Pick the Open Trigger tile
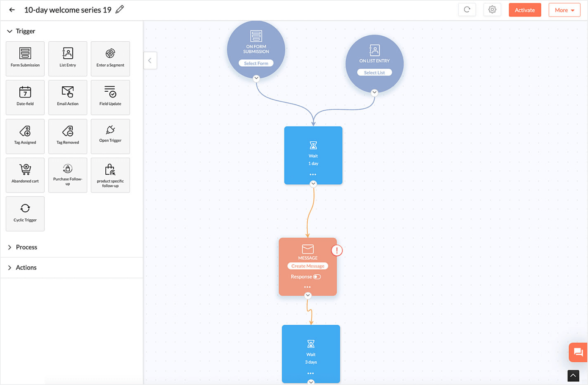Screen dimensions: 588x385 coord(110,136)
